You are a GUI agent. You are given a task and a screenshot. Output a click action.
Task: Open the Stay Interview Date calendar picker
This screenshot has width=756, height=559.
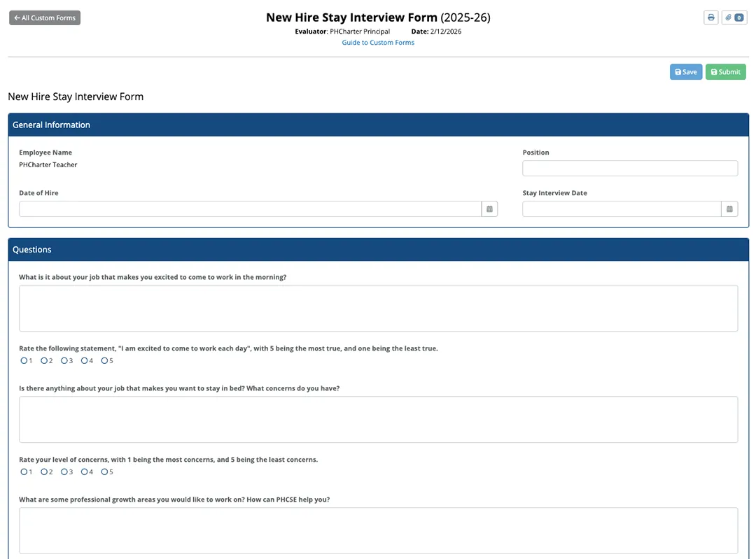pyautogui.click(x=729, y=209)
